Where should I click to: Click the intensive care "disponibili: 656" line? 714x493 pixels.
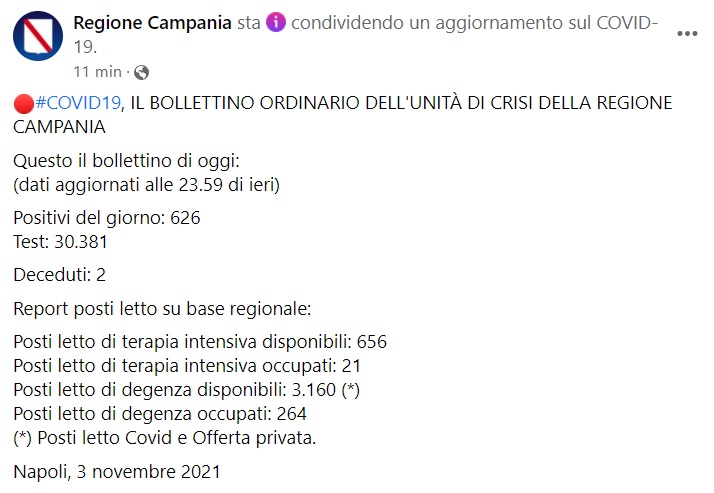click(x=200, y=342)
